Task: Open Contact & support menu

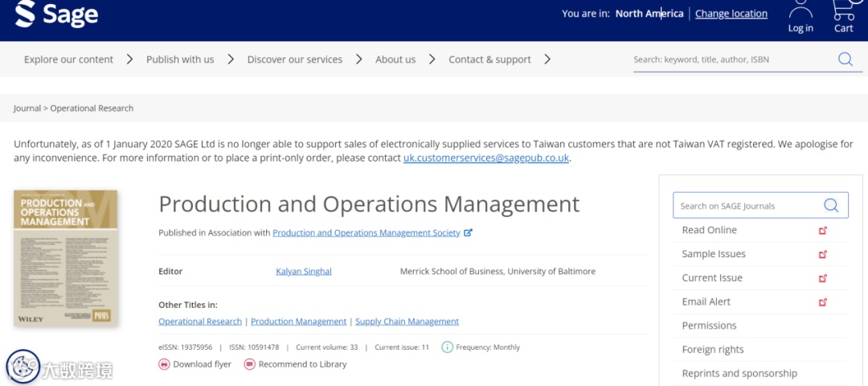Action: (x=489, y=60)
